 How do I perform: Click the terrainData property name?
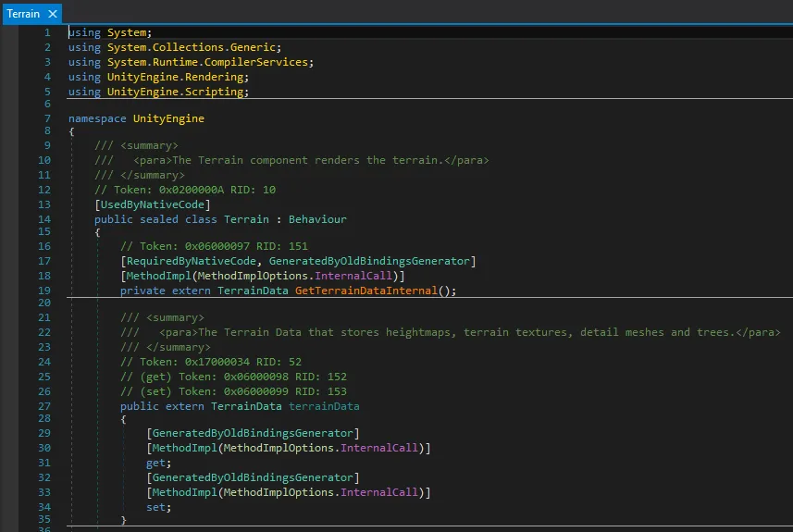point(324,406)
